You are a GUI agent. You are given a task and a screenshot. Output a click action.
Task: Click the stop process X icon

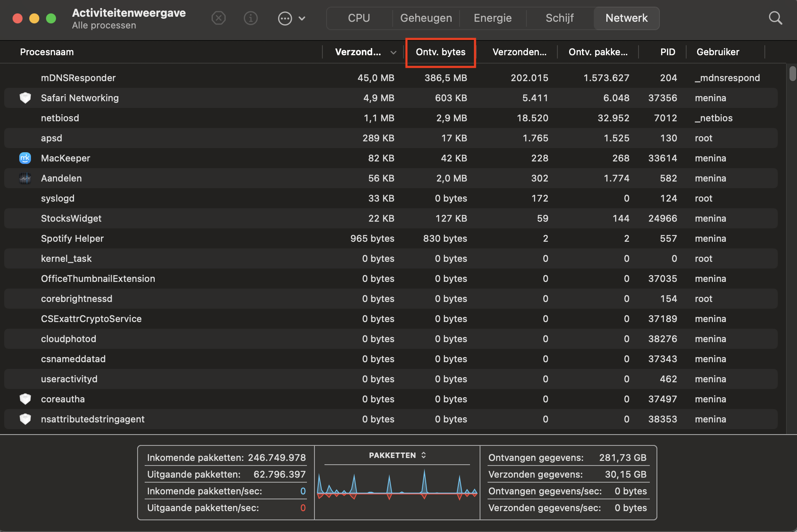point(218,18)
